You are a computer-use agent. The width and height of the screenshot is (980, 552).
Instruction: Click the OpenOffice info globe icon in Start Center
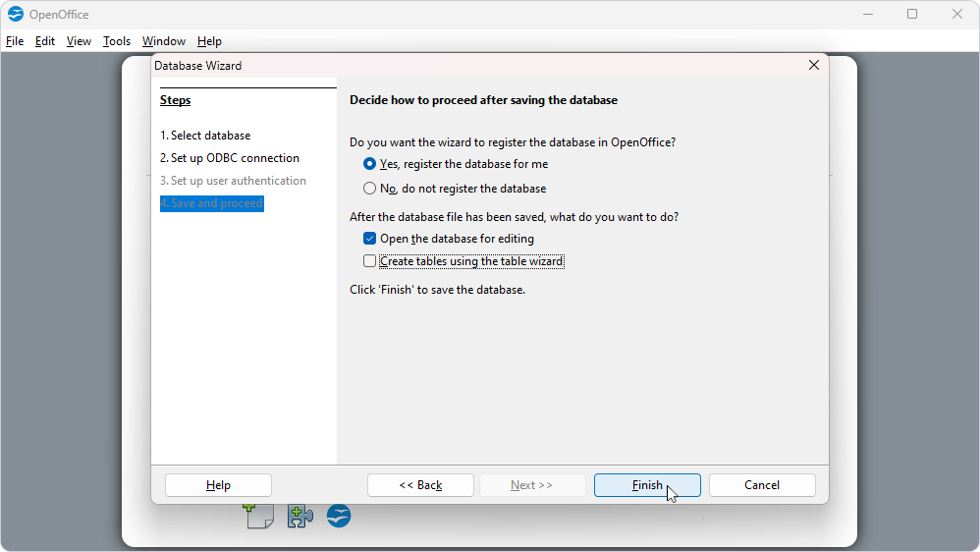pos(339,516)
